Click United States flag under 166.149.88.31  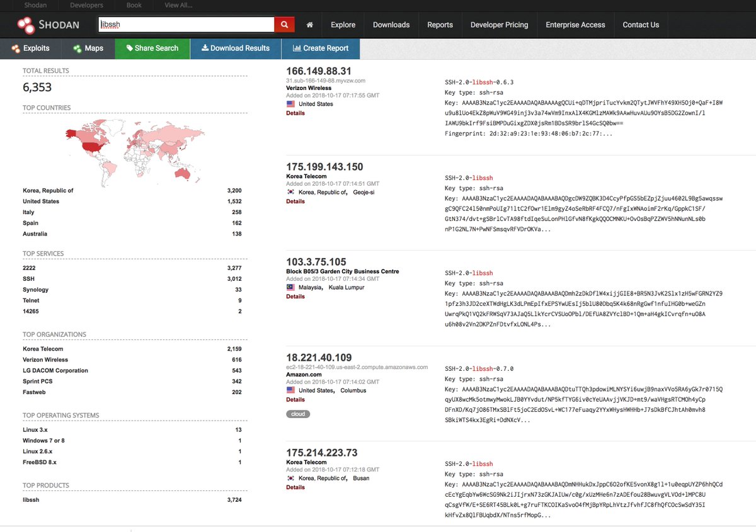[x=290, y=104]
